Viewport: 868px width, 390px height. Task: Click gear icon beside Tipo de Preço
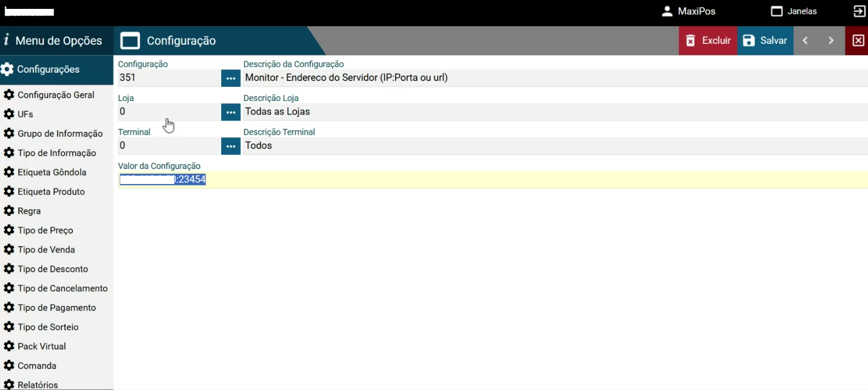point(9,230)
